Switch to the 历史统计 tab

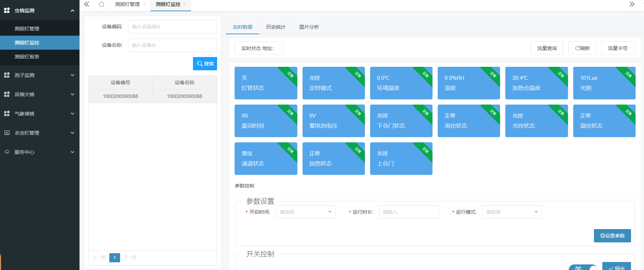tap(276, 27)
